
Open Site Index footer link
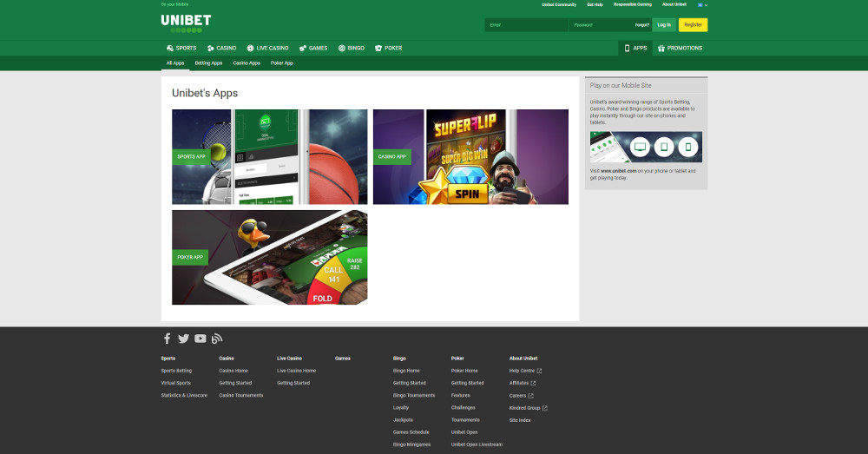(x=520, y=420)
